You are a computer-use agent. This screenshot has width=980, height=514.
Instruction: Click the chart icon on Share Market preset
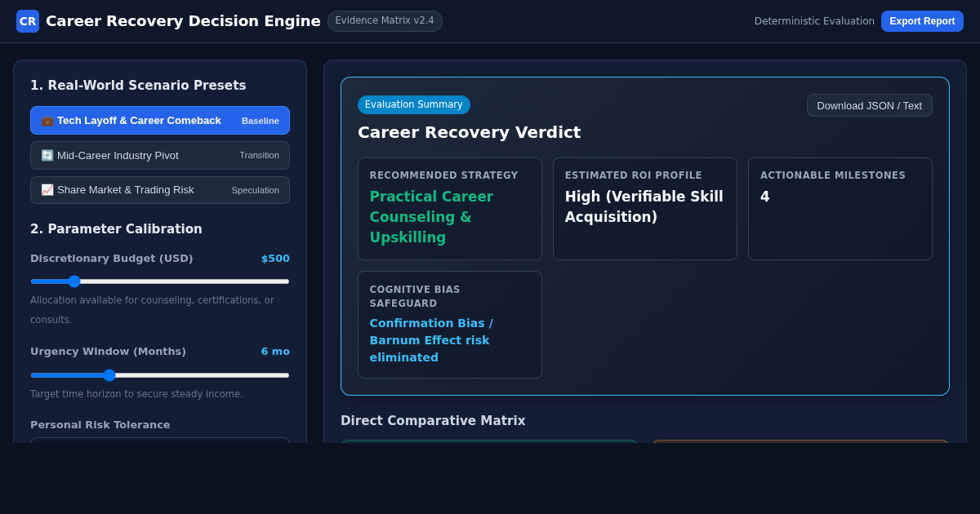click(x=47, y=190)
